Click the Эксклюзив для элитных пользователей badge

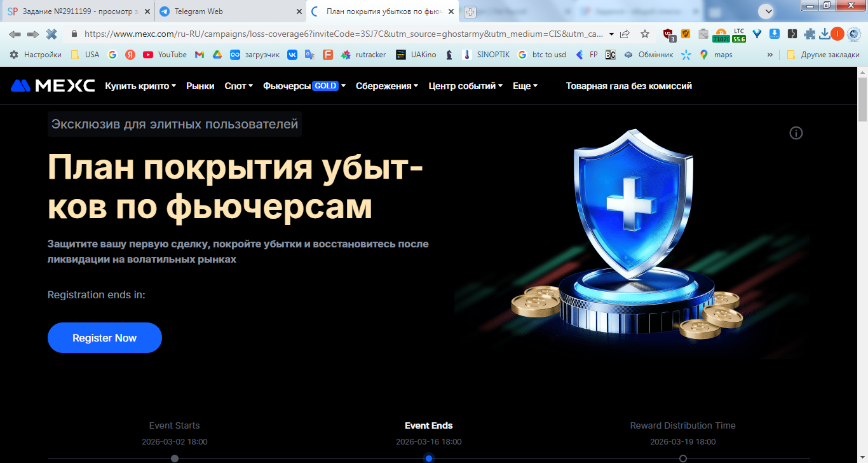coord(175,124)
